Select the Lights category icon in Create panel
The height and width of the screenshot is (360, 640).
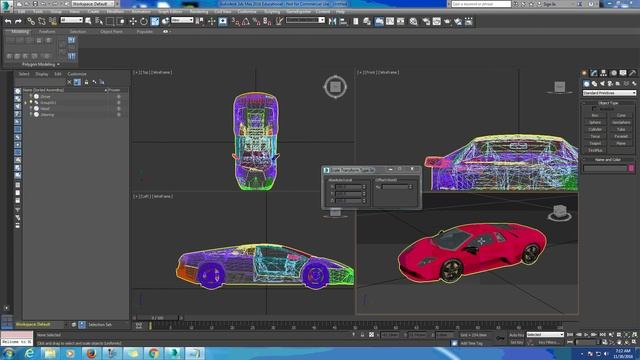[602, 84]
